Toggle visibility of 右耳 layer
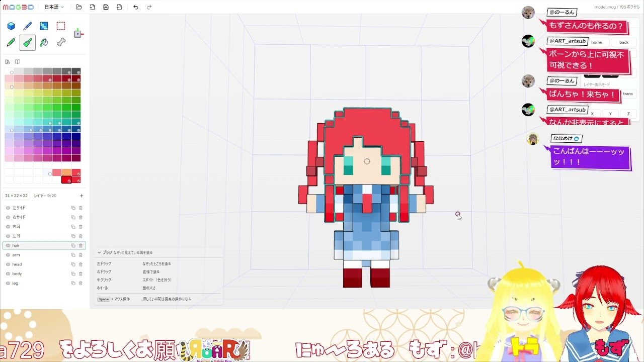Screen dimensions: 644x362 click(8, 227)
